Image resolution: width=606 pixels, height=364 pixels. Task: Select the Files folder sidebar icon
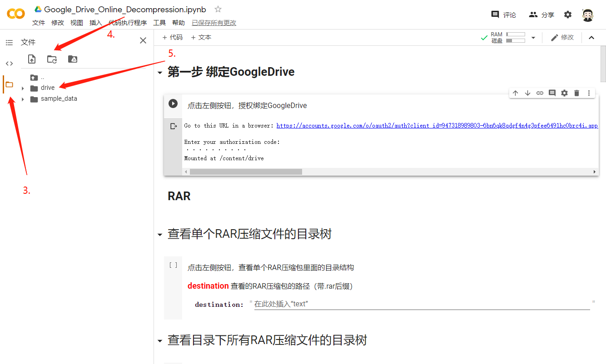click(9, 84)
